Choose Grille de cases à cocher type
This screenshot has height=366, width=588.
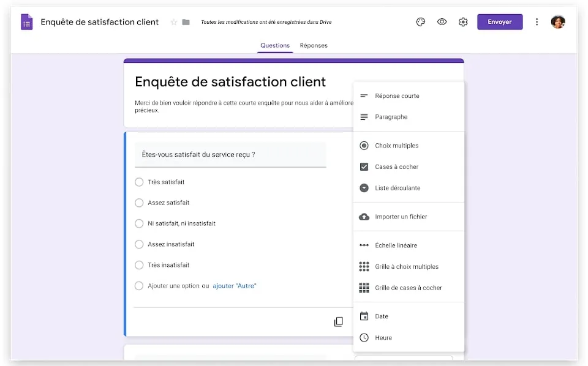pos(409,288)
